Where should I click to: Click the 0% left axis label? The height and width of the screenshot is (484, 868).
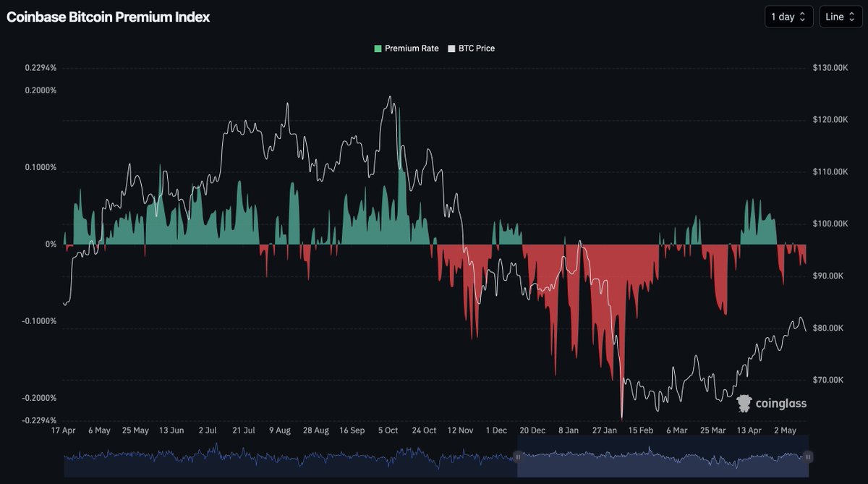pos(51,245)
